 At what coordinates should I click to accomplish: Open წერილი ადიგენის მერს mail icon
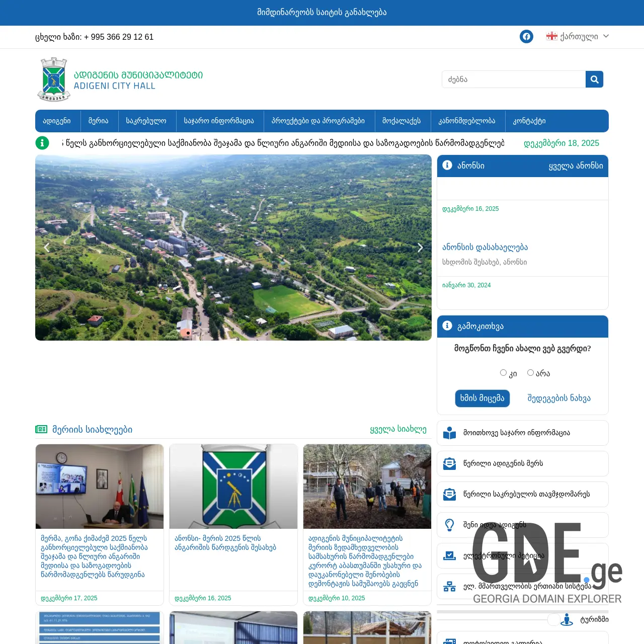[x=449, y=463]
